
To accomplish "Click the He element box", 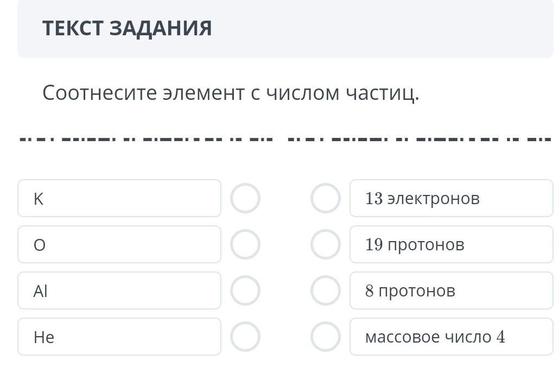I will (x=119, y=337).
